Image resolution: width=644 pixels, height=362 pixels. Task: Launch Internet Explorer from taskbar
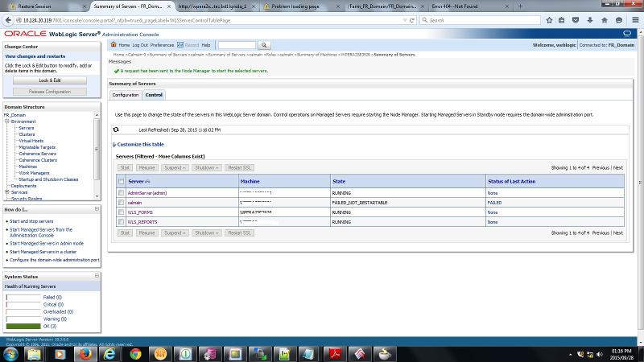coord(109,354)
